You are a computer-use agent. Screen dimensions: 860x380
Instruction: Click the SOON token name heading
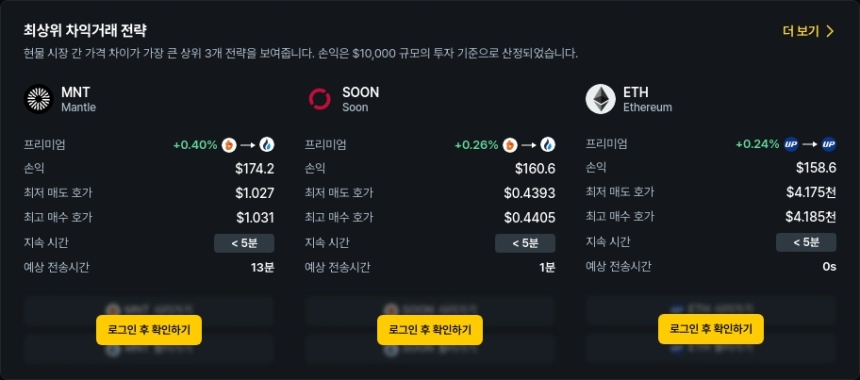coord(360,92)
